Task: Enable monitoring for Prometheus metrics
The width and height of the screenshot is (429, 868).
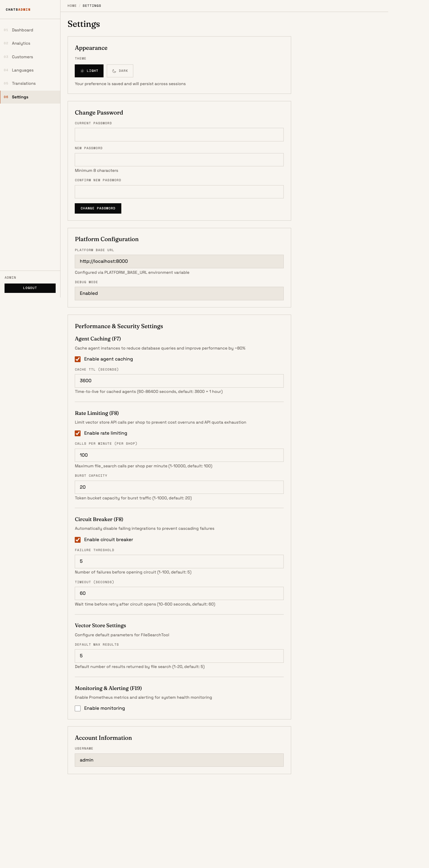Action: [77, 708]
